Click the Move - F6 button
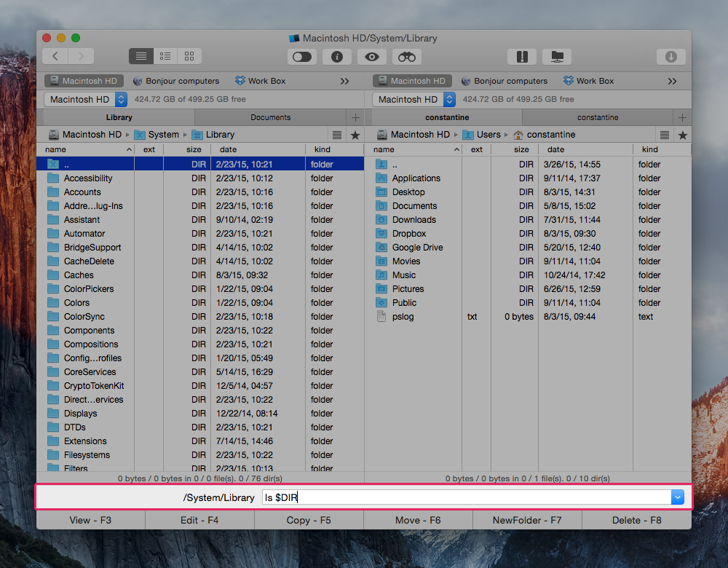Viewport: 728px width, 568px height. tap(418, 520)
